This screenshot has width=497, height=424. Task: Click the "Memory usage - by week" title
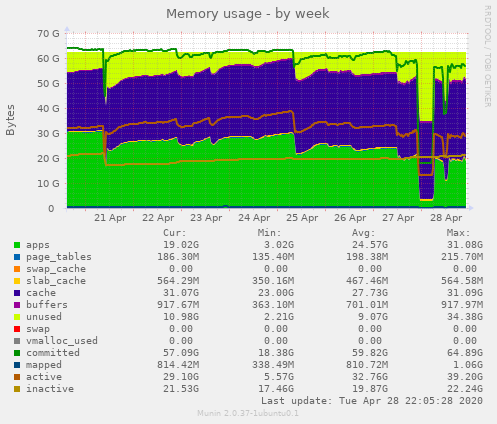tap(248, 14)
